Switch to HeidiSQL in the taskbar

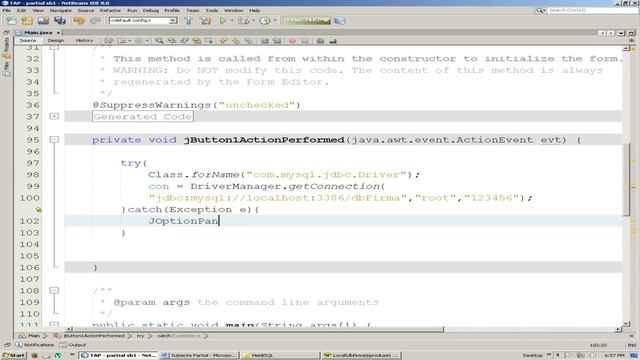point(281,356)
